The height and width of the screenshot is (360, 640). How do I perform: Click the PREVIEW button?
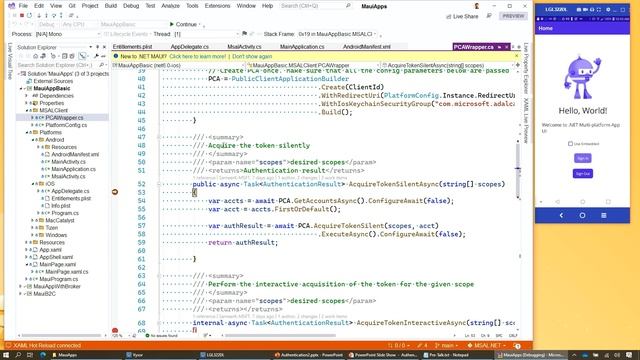(513, 16)
